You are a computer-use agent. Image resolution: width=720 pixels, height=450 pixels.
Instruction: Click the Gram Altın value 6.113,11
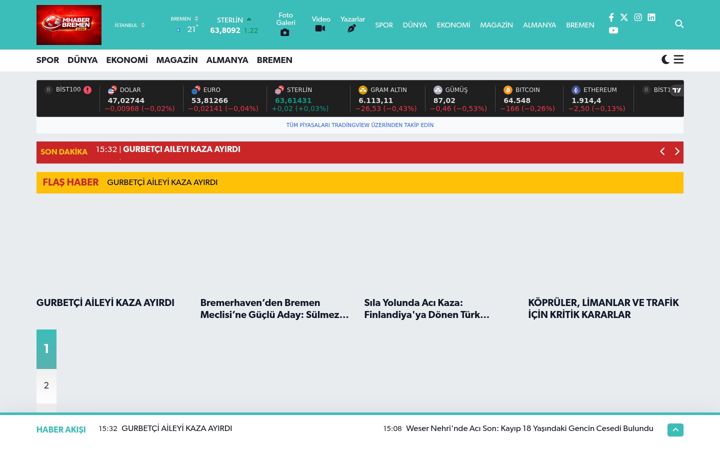click(x=376, y=100)
